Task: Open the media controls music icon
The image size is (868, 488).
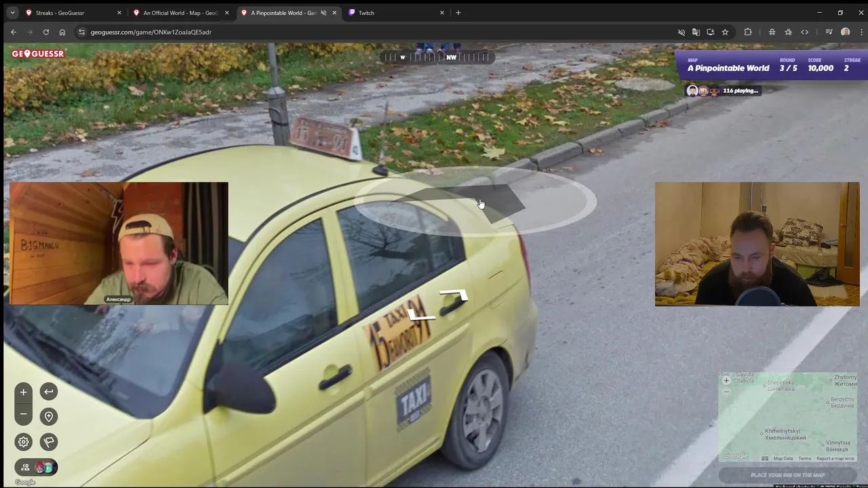Action: pos(829,32)
